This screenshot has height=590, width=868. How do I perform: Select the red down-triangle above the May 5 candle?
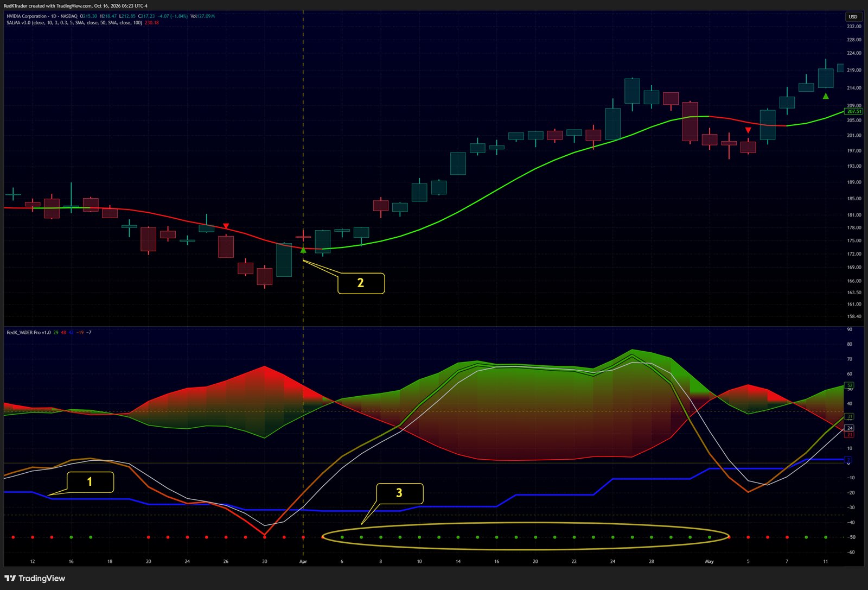(748, 130)
